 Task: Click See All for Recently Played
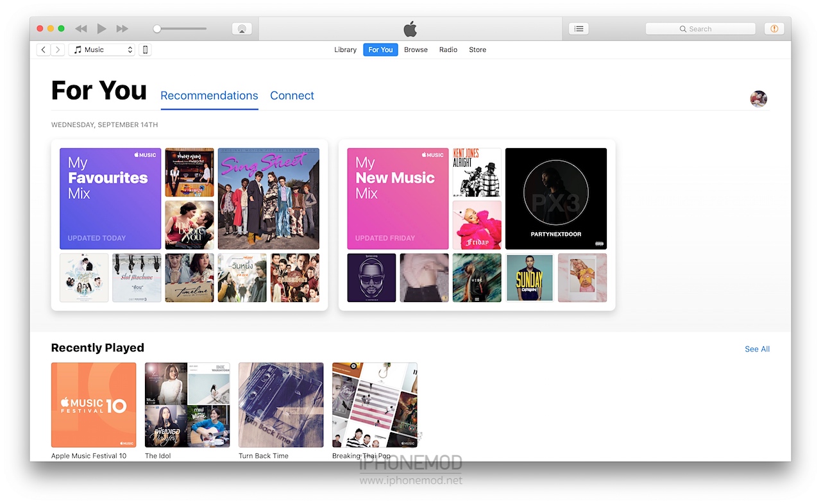pyautogui.click(x=757, y=349)
